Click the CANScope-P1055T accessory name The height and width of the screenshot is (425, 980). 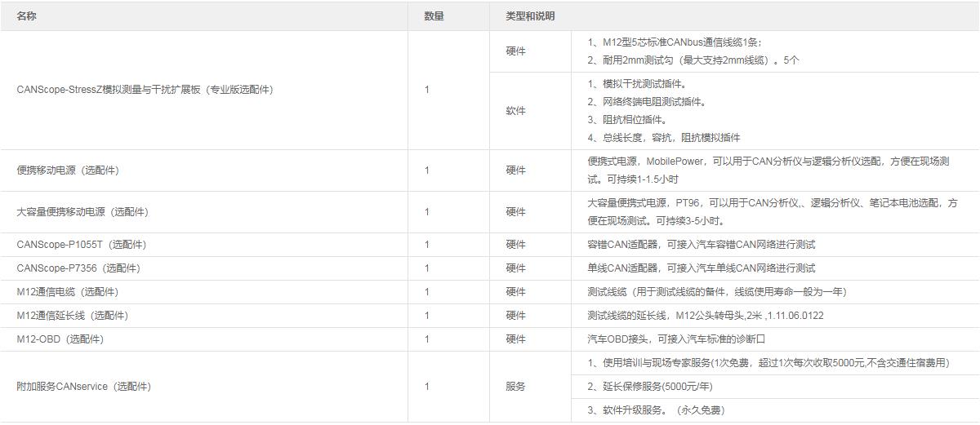pos(82,245)
